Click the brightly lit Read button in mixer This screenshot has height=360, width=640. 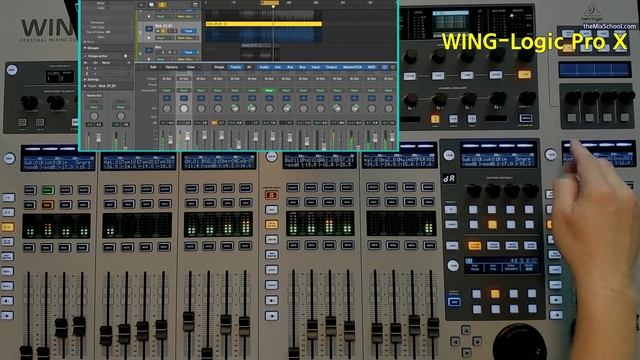[x=269, y=90]
